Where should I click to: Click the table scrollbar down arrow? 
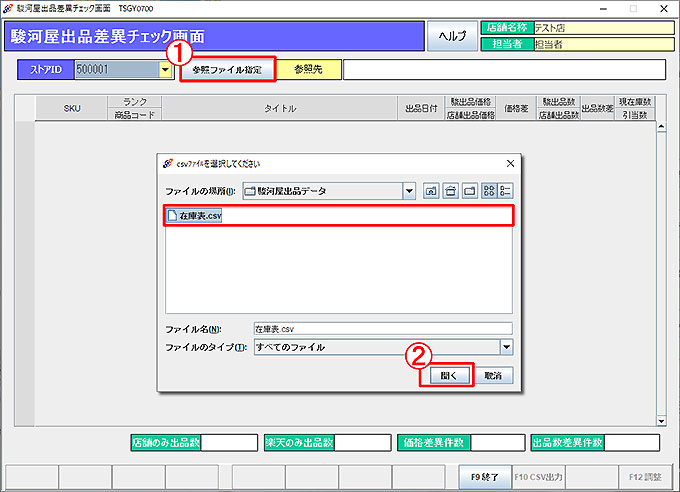click(x=661, y=420)
